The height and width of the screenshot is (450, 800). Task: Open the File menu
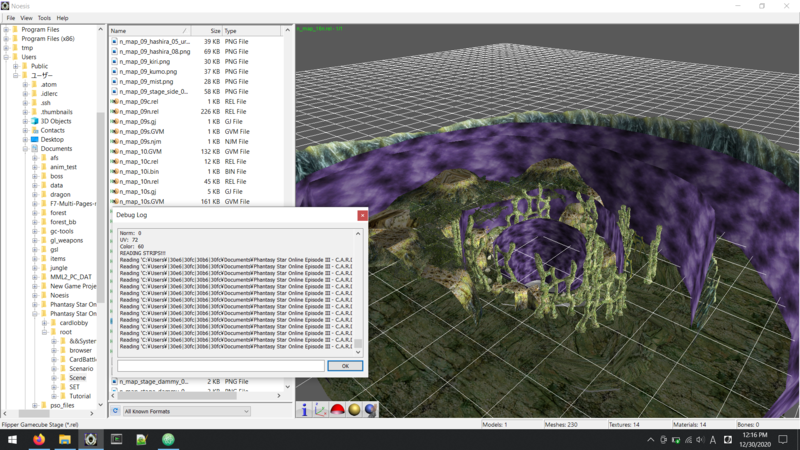11,18
